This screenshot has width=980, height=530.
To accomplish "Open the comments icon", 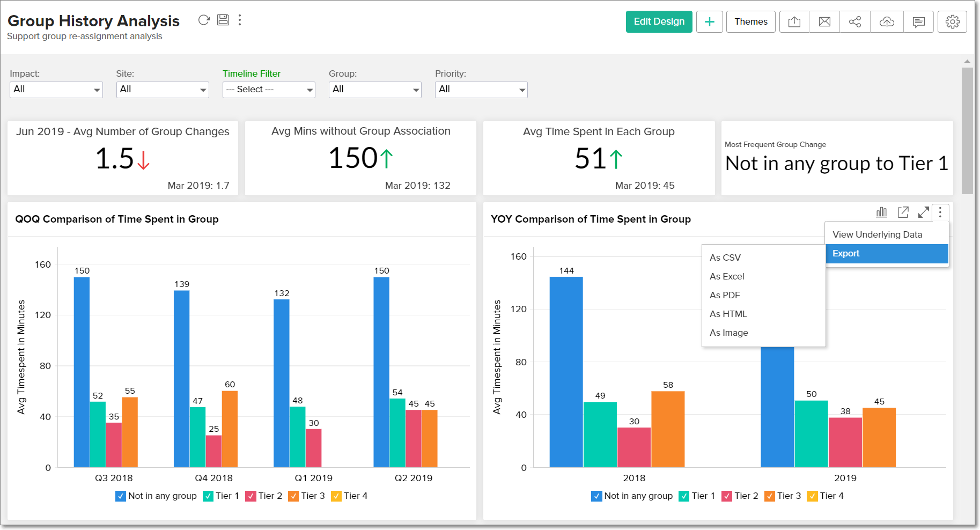I will (x=919, y=21).
